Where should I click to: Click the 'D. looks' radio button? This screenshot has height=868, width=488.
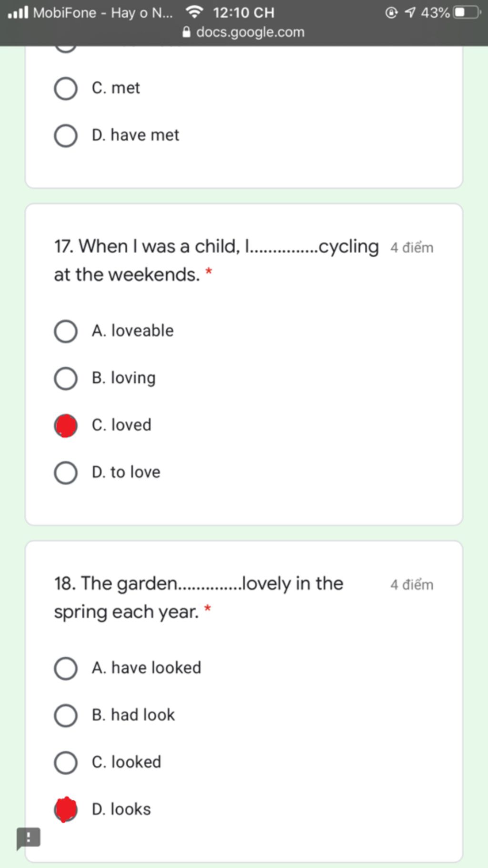pyautogui.click(x=66, y=809)
